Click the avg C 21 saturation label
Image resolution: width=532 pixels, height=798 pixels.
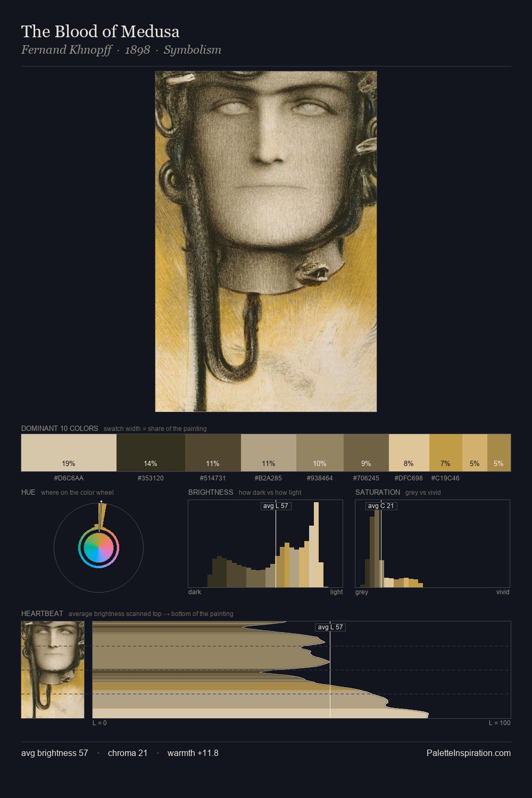click(381, 506)
